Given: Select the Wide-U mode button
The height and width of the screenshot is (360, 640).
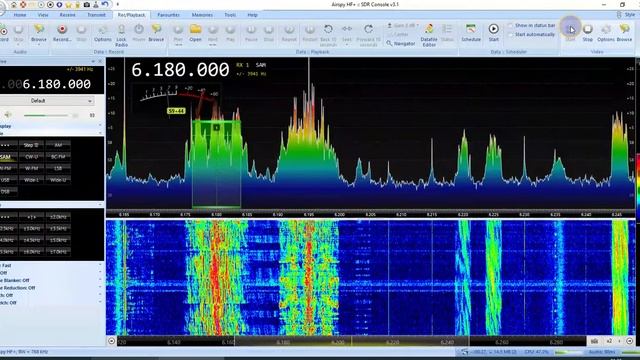Looking at the screenshot, I should tap(58, 180).
